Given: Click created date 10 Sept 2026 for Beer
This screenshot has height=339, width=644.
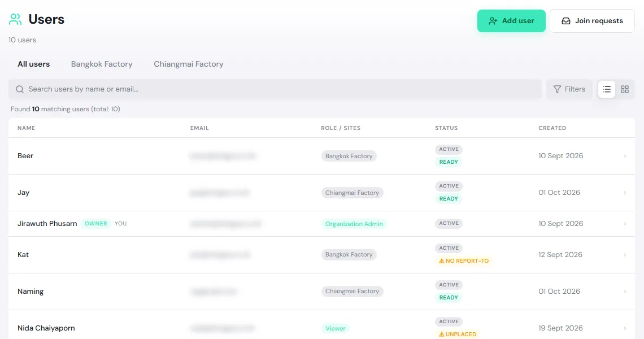Looking at the screenshot, I should [x=560, y=156].
